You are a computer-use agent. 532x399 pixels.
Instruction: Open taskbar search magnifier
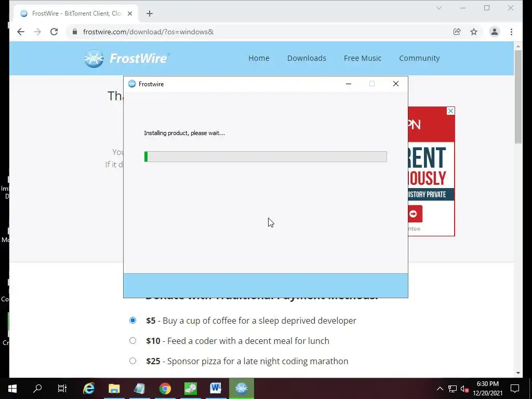(37, 389)
